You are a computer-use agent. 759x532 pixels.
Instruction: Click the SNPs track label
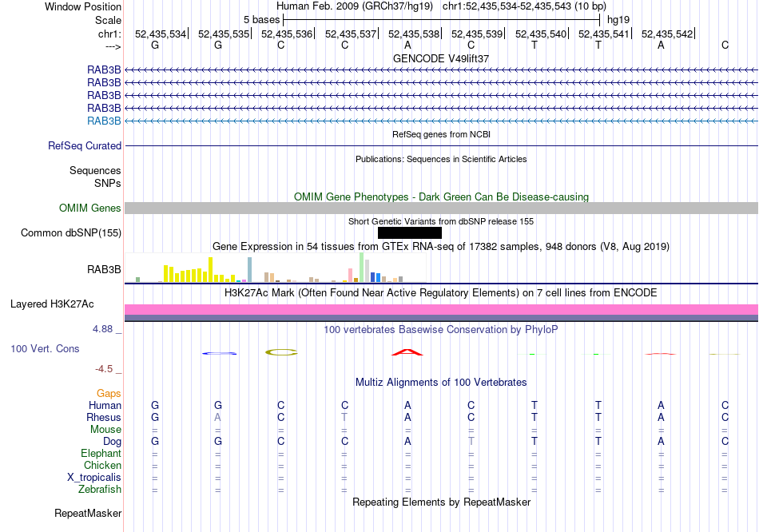(x=108, y=183)
